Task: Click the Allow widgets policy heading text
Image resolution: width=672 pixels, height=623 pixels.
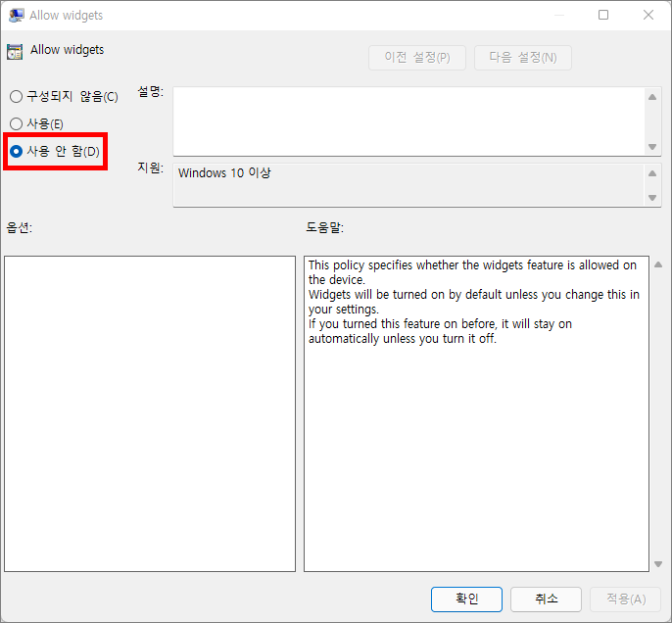Action: point(67,50)
